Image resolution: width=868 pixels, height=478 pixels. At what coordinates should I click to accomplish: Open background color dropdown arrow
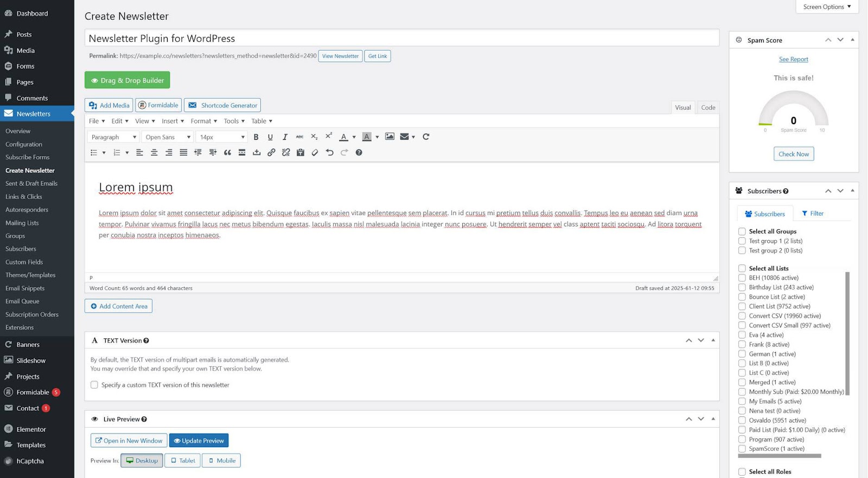pos(378,137)
